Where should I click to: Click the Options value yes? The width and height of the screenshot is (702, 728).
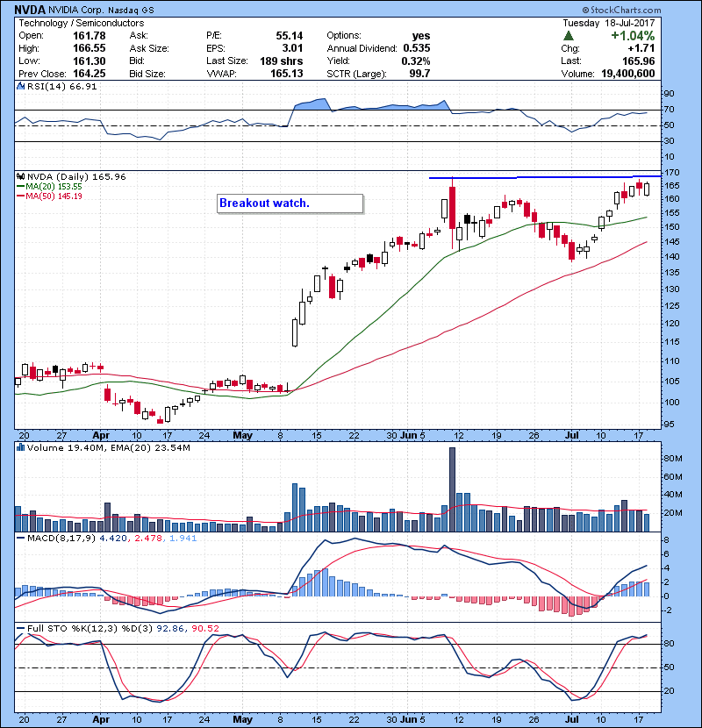421,36
